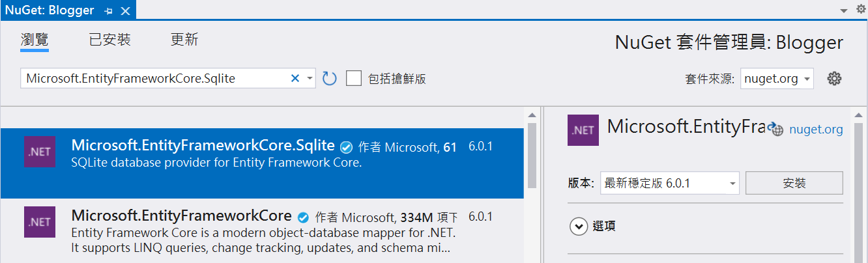Click the Sqlite package description text
Screen dimensions: 868x263
tap(216, 163)
